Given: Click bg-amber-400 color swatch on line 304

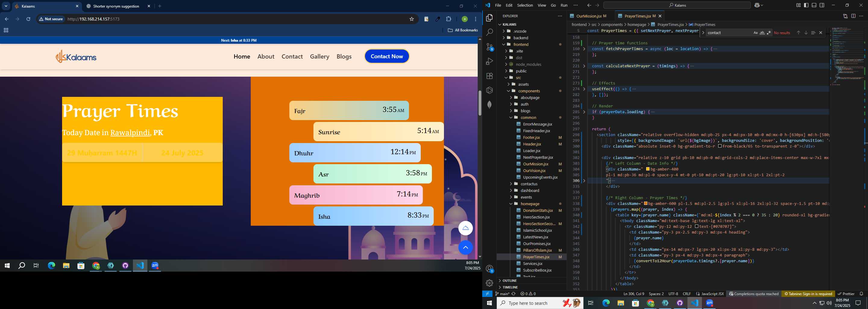Looking at the screenshot, I should click(647, 169).
